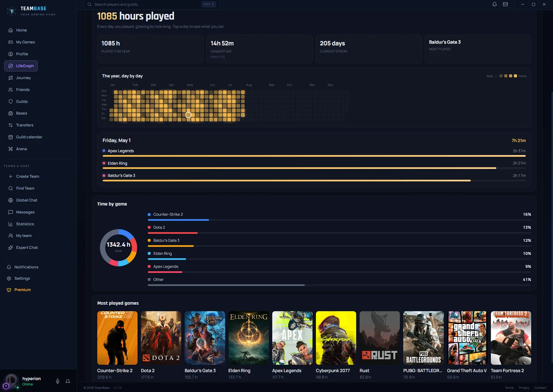This screenshot has height=392, width=553.
Task: Click the Bases icon in the sidebar
Action: point(11,113)
